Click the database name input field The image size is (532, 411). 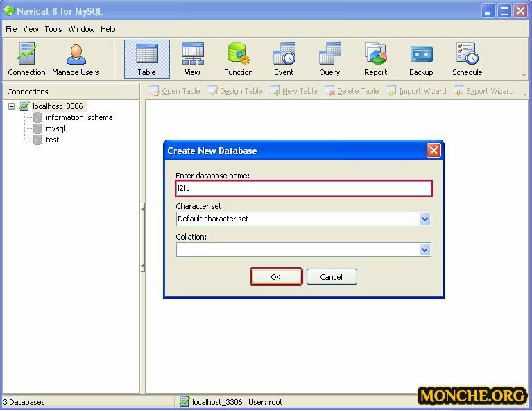click(x=303, y=188)
